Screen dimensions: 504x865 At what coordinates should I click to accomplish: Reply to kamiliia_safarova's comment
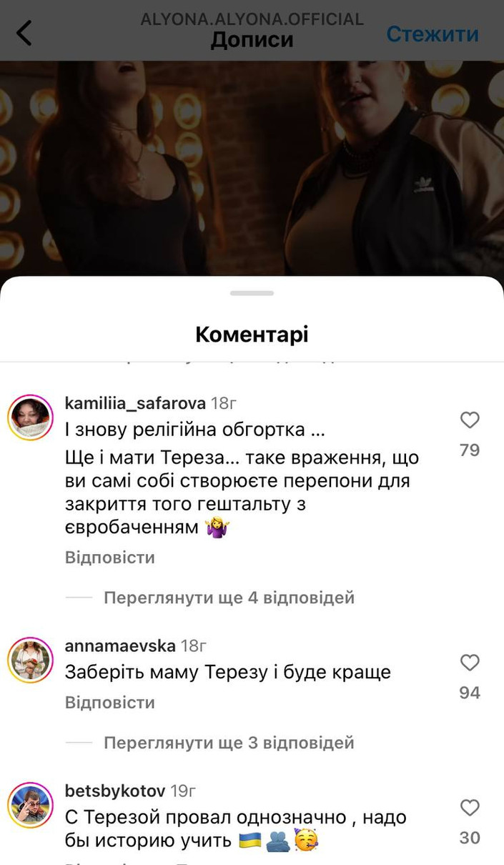pos(109,558)
